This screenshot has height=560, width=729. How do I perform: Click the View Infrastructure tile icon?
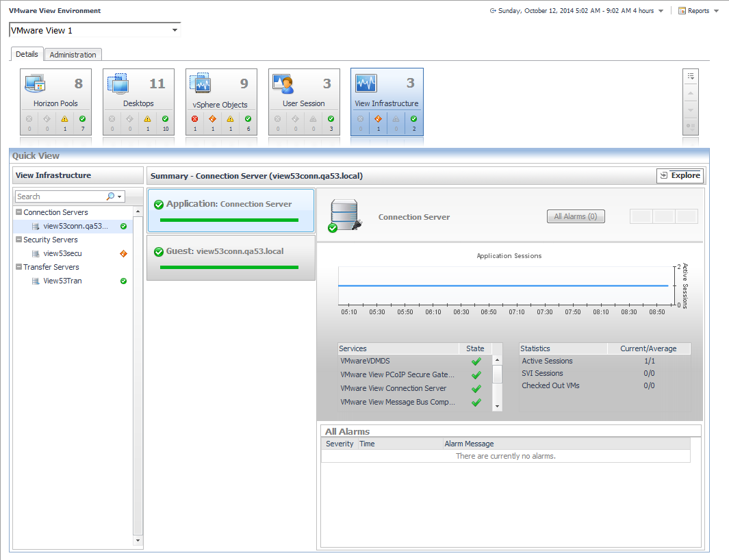tap(366, 84)
